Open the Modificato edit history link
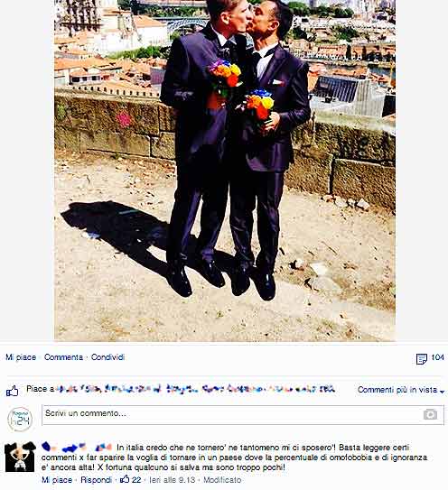The height and width of the screenshot is (490, 448). coord(222,480)
